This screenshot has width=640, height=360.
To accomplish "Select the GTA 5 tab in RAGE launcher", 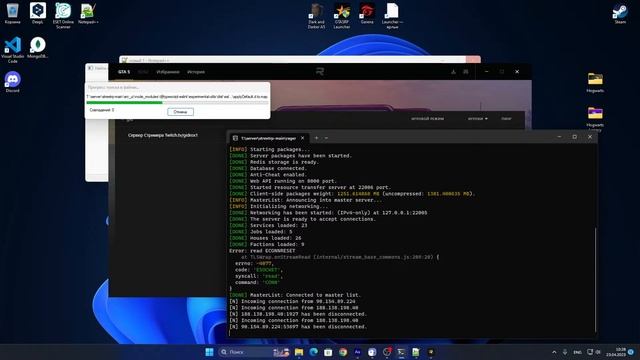I will click(124, 72).
